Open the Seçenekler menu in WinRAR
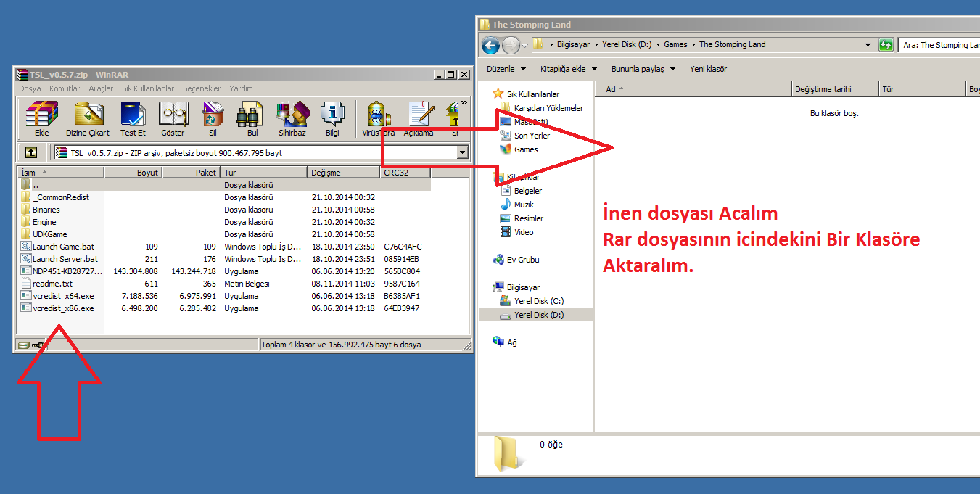This screenshot has height=494, width=980. click(x=202, y=88)
